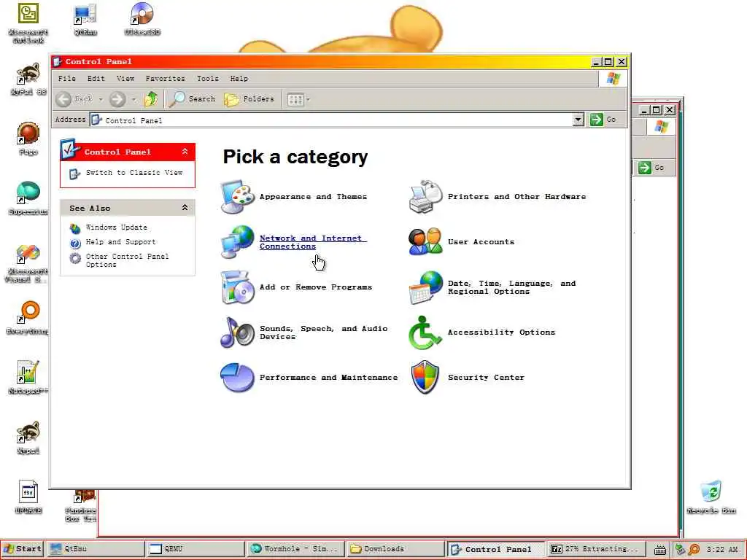The image size is (747, 560).
Task: Click Appearance and Themes link text
Action: coord(313,197)
